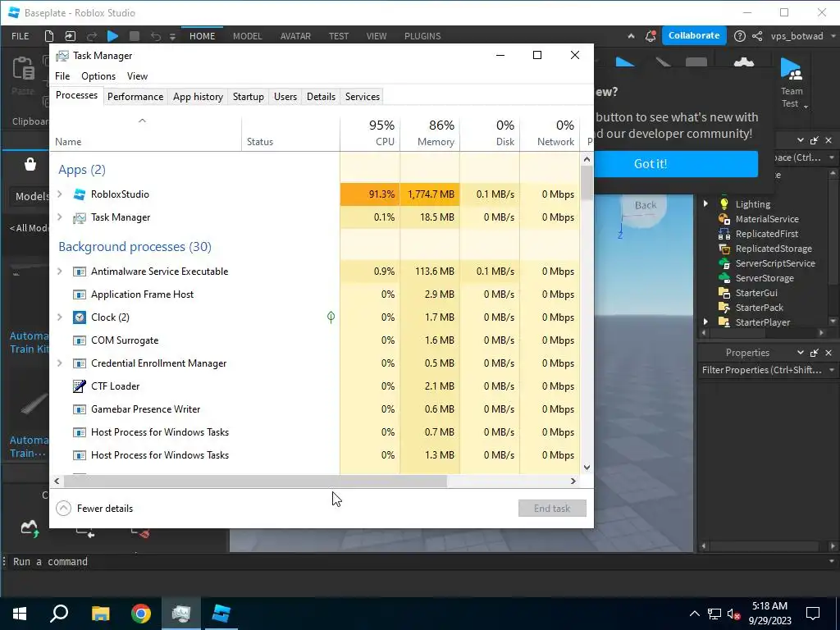Click the share icon next to vps_botwad

[757, 36]
